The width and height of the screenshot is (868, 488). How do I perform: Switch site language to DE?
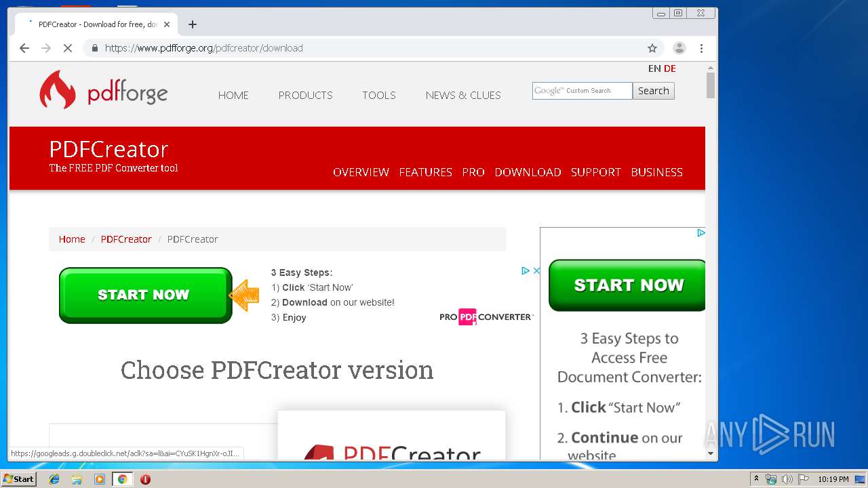point(670,68)
